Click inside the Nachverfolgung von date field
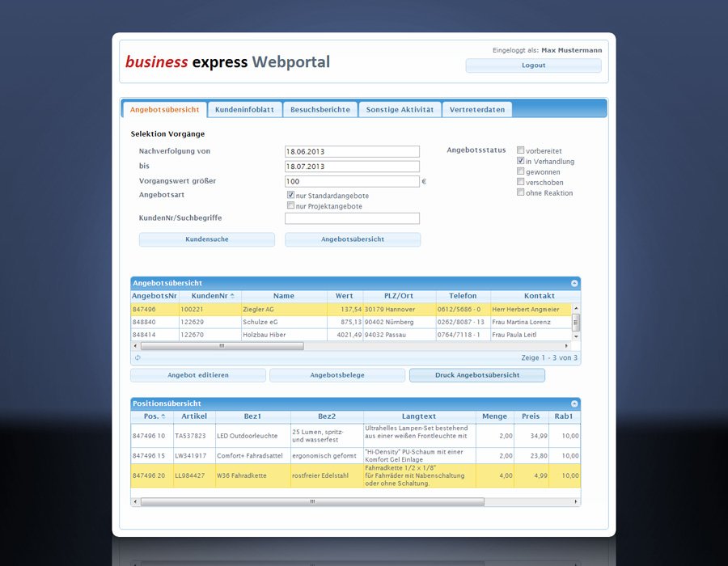Screen dimensions: 728x566 point(352,150)
